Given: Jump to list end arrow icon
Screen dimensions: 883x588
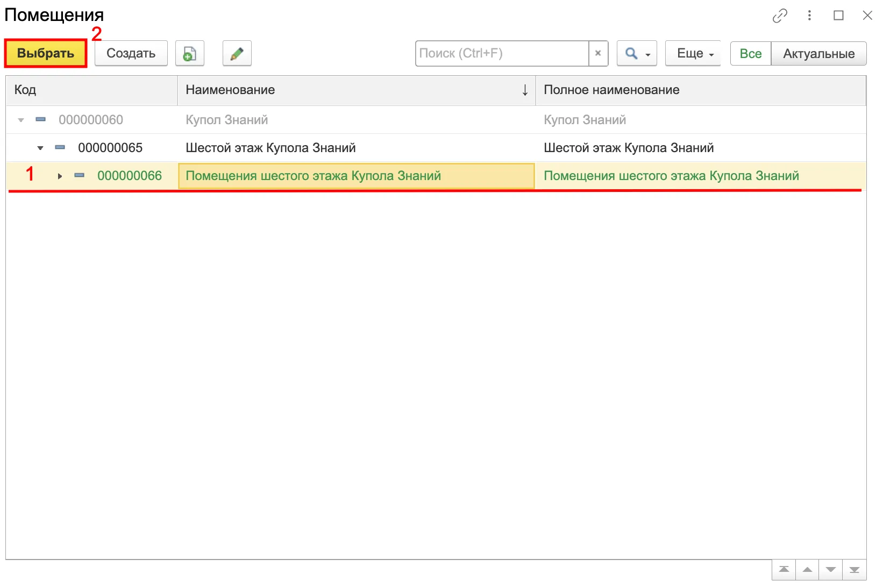Looking at the screenshot, I should pyautogui.click(x=854, y=570).
